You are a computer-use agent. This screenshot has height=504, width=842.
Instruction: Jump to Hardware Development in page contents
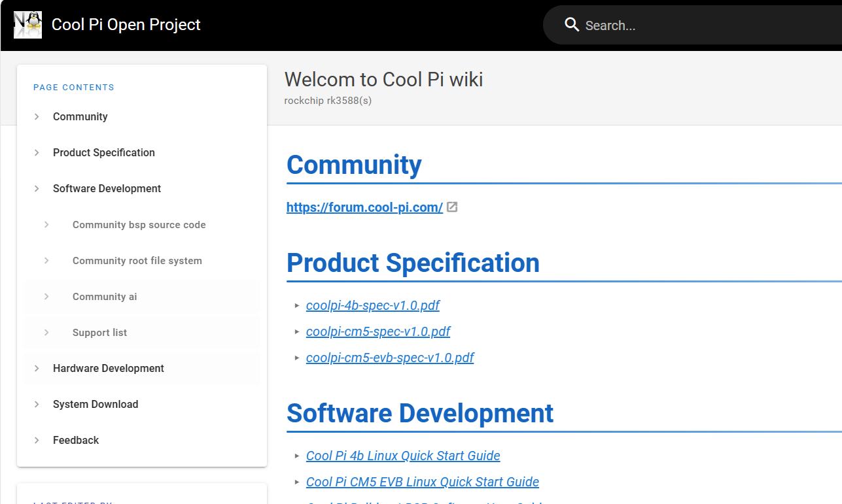pyautogui.click(x=109, y=368)
